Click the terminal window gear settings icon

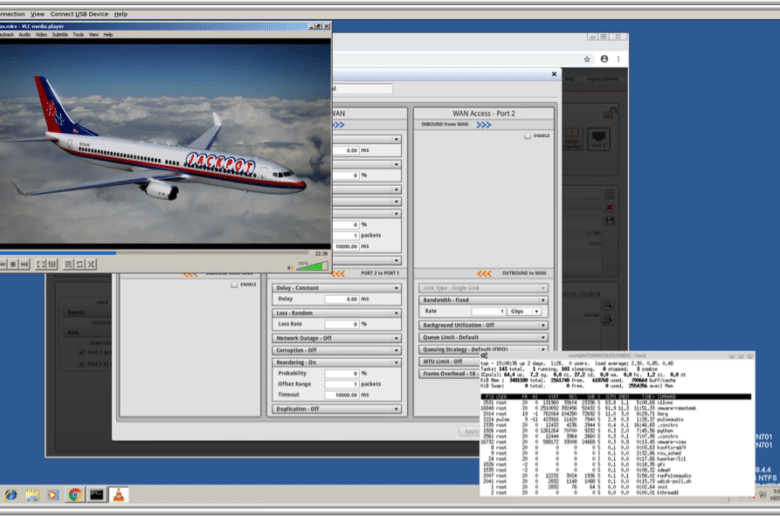coord(484,355)
